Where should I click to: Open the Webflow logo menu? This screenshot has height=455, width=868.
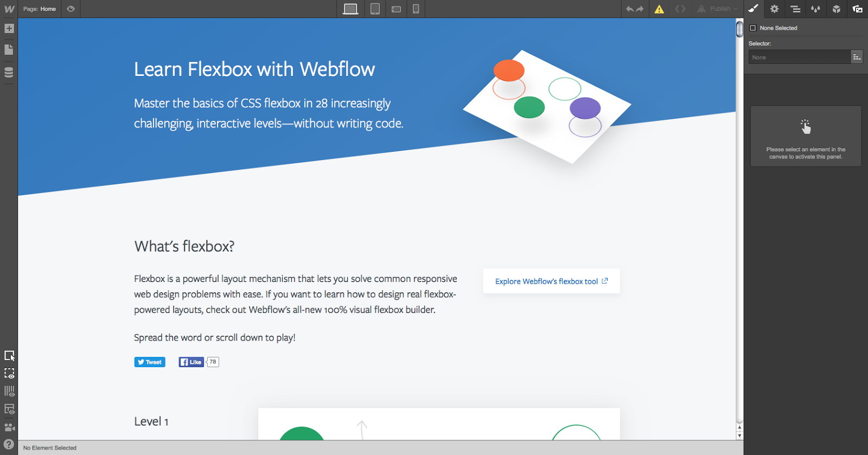tap(9, 9)
